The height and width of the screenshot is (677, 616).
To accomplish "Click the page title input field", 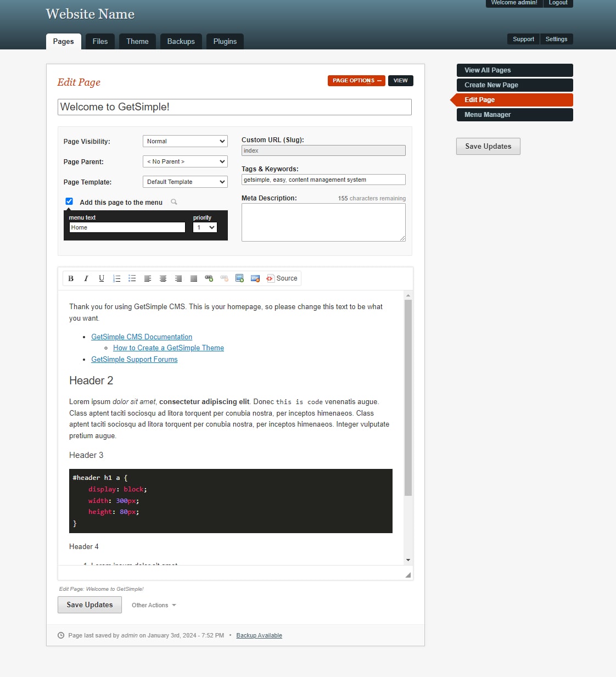I will click(x=234, y=107).
